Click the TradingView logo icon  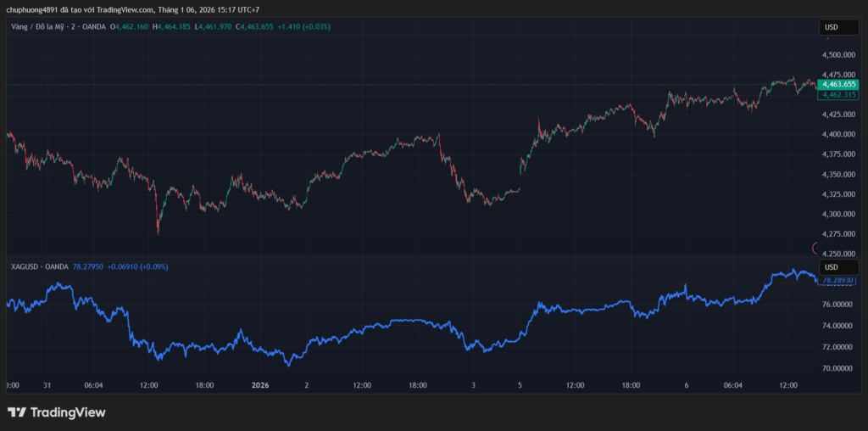tap(17, 412)
